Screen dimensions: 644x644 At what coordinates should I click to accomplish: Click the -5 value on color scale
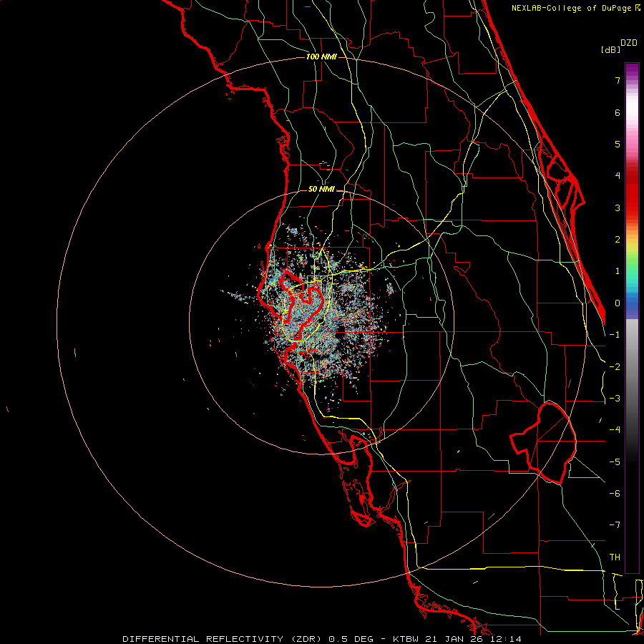click(615, 462)
